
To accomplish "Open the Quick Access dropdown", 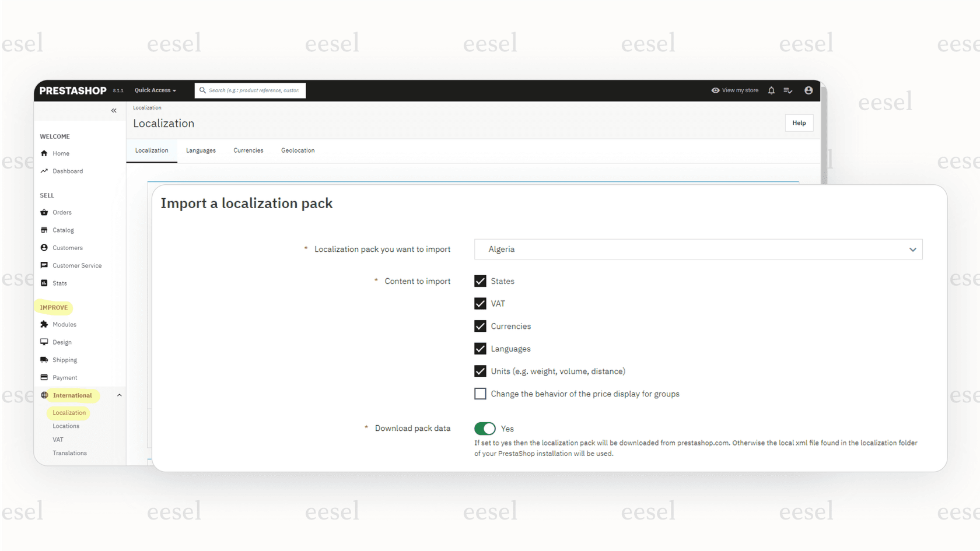I will pyautogui.click(x=155, y=90).
